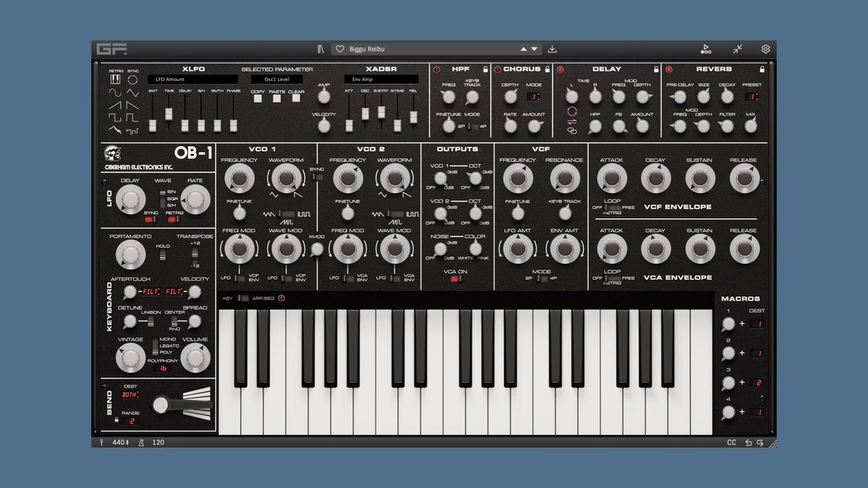Select the square XLFO waveform
868x488 pixels.
115,116
